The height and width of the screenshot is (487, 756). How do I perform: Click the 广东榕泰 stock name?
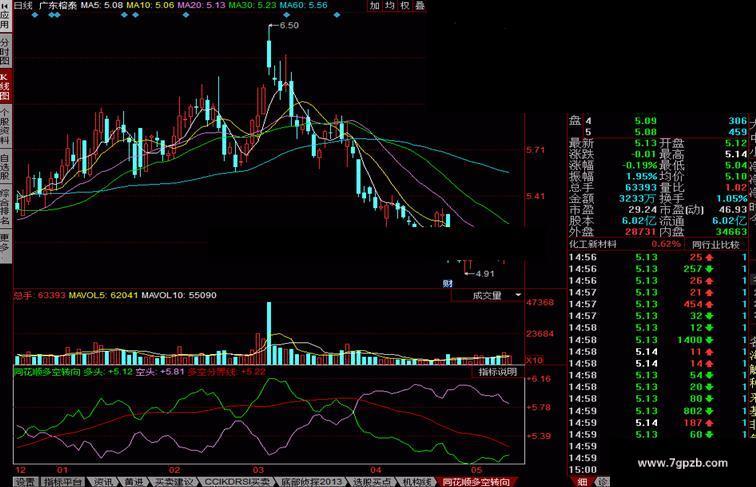coord(57,5)
